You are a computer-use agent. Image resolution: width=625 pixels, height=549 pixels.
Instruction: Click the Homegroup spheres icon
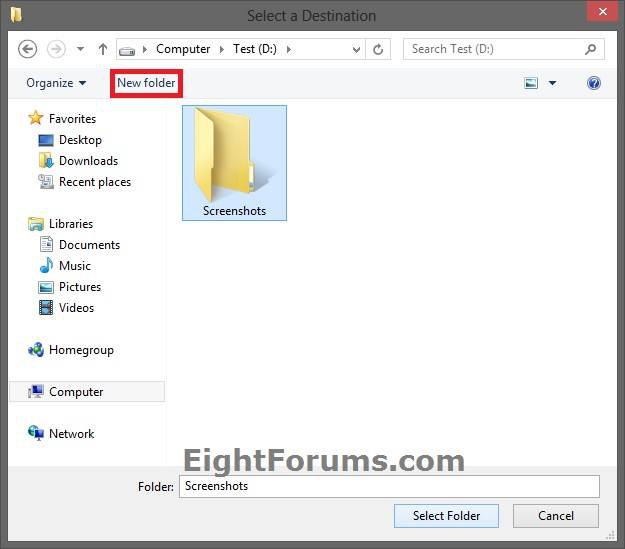[36, 350]
